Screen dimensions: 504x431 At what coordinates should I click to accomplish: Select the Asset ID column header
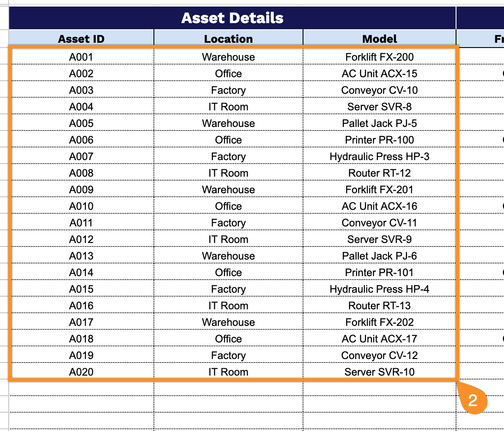point(82,38)
